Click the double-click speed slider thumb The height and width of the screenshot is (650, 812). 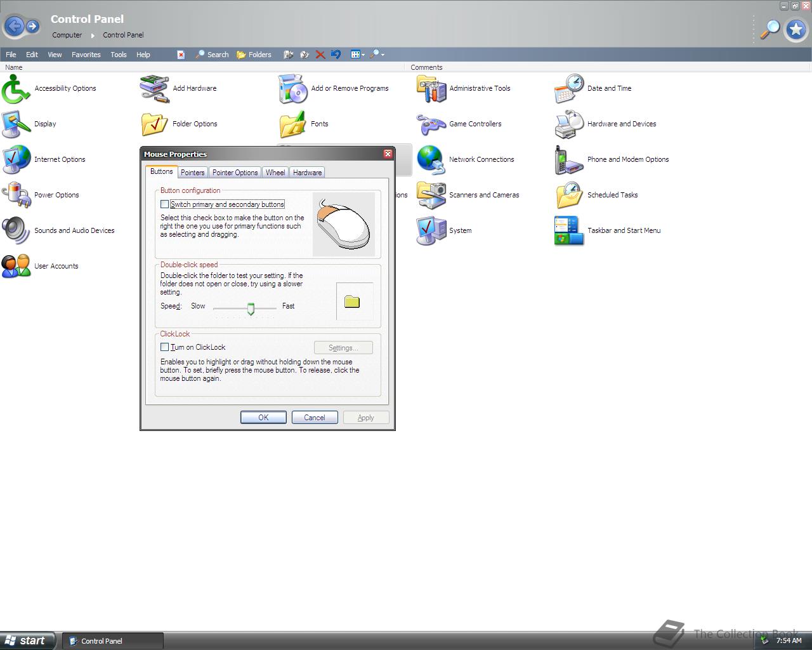251,309
